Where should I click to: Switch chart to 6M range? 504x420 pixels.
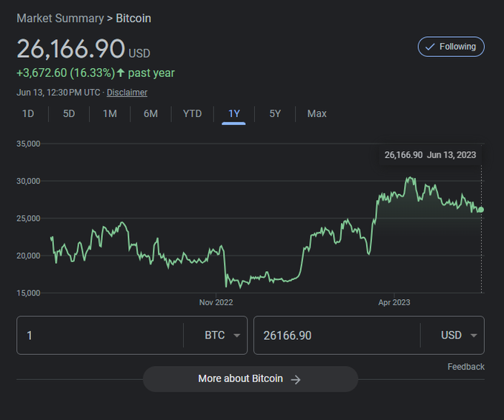pyautogui.click(x=150, y=113)
